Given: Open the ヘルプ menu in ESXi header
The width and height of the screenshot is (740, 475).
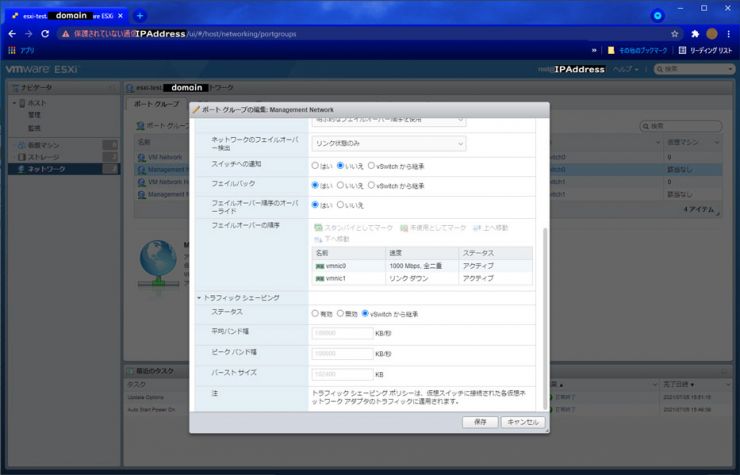Looking at the screenshot, I should [625, 69].
